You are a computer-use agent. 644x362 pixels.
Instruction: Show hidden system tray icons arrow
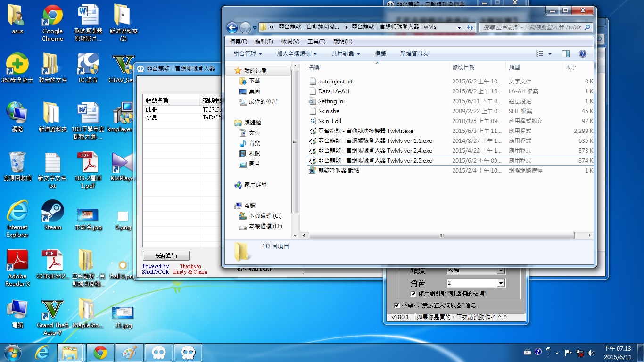point(557,353)
